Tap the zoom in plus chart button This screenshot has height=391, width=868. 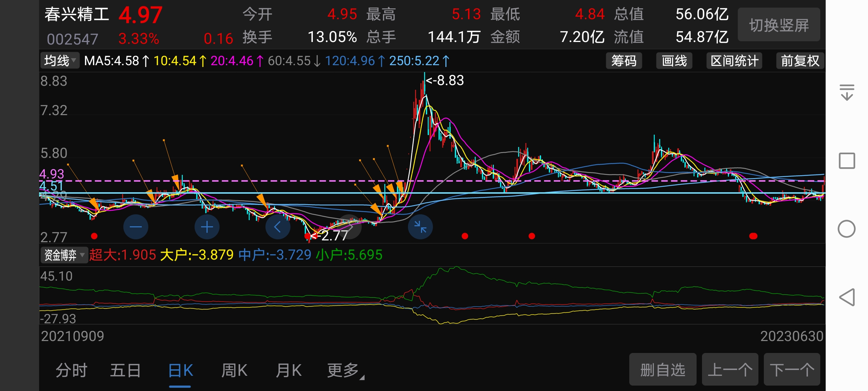click(207, 227)
